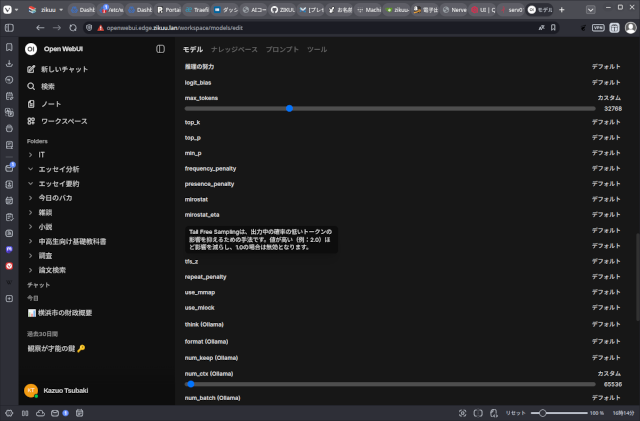This screenshot has width=640, height=421.
Task: Toggle top_k from default to custom
Action: 606,122
